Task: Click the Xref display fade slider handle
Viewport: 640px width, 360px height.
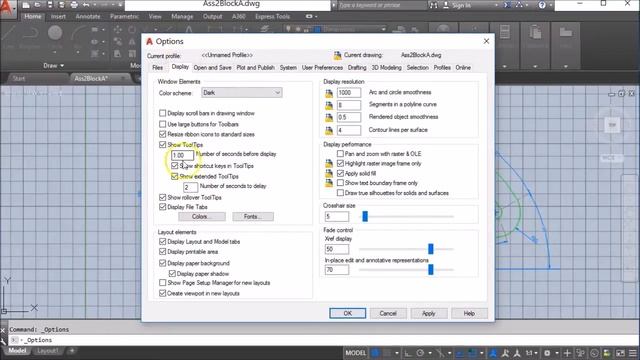Action: coord(431,248)
